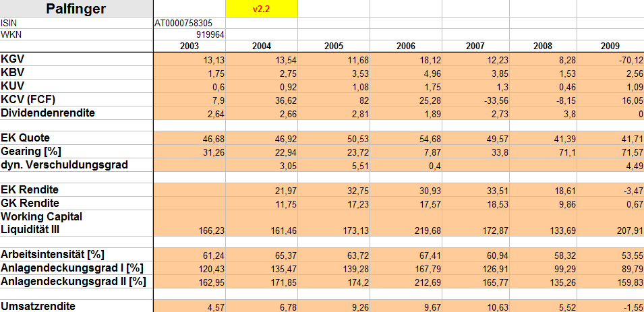Click KGV 2009 value -70,12
644x312 pixels.
coord(610,59)
